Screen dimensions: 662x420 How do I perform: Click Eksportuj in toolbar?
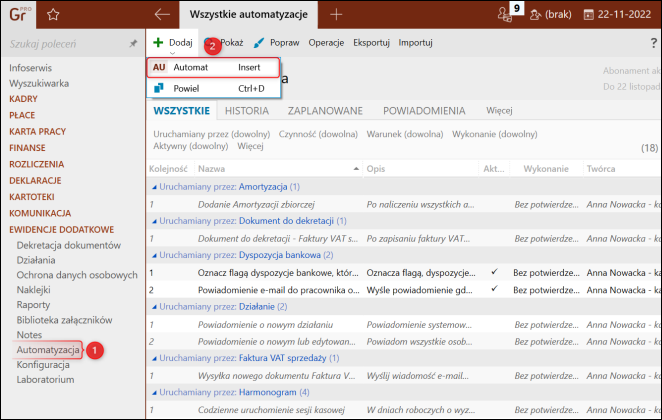click(x=371, y=43)
